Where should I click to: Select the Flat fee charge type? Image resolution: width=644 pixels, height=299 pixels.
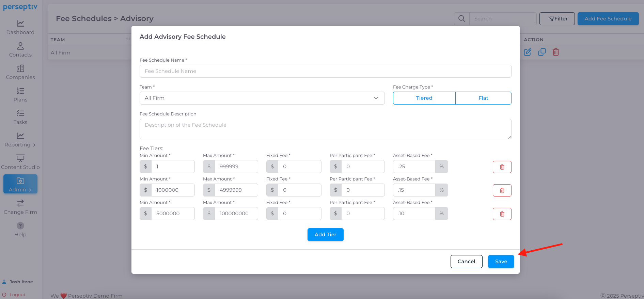pos(483,98)
